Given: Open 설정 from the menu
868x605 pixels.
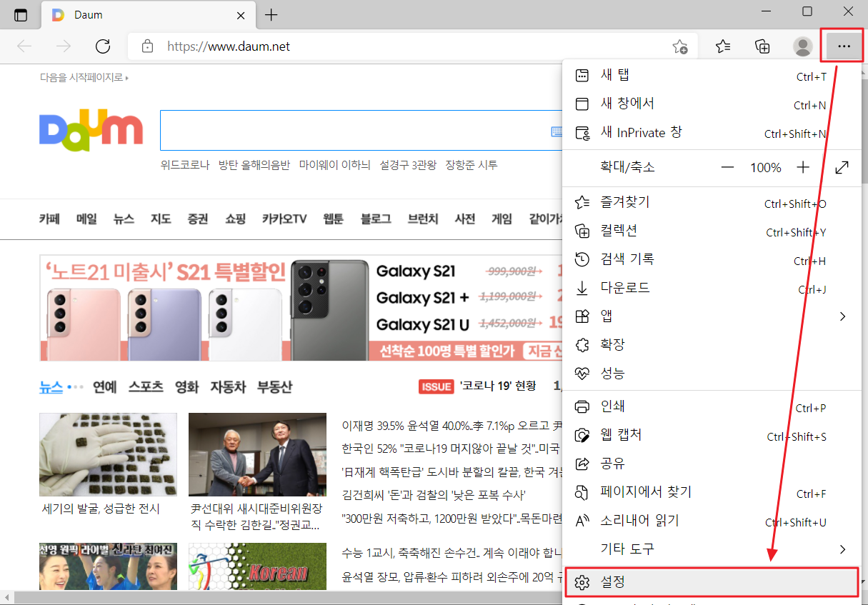Looking at the screenshot, I should point(711,582).
